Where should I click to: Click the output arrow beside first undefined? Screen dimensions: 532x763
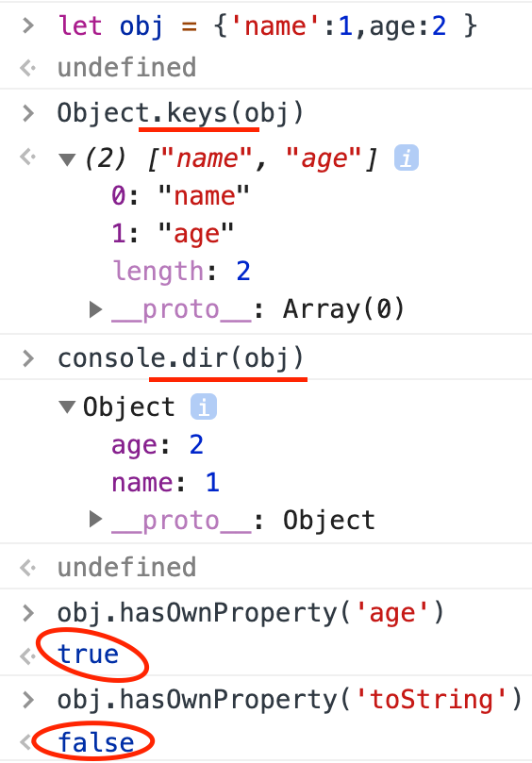coord(28,68)
